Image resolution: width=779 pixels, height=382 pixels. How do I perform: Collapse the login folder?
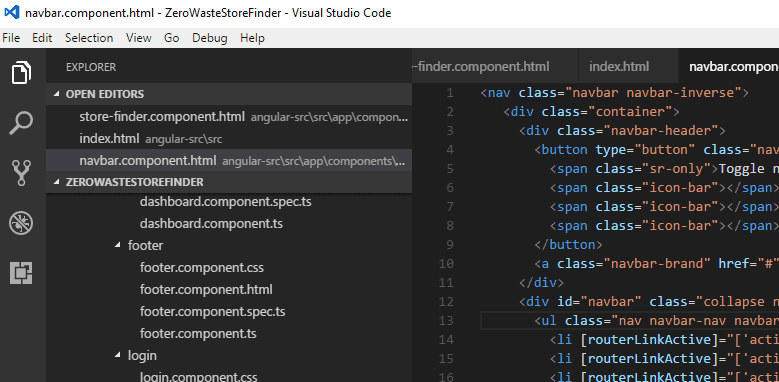pos(229,356)
